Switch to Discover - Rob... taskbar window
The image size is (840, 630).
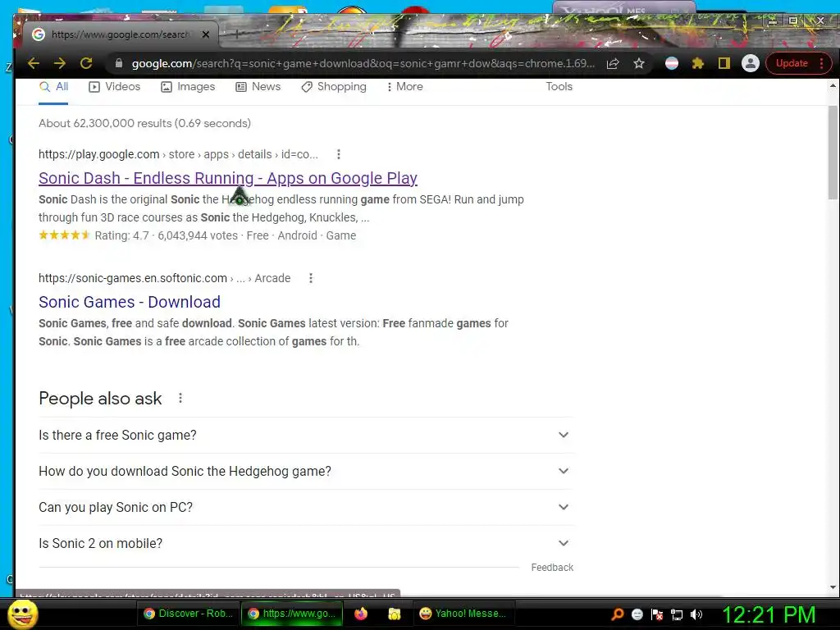tap(188, 614)
